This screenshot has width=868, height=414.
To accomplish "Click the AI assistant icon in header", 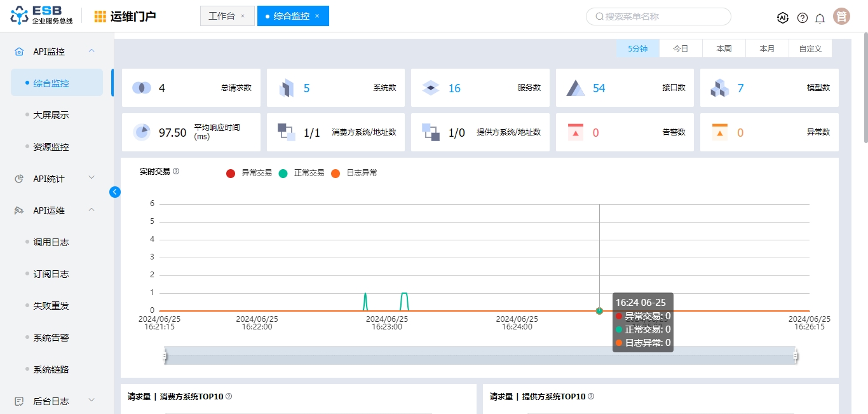I will click(x=783, y=18).
